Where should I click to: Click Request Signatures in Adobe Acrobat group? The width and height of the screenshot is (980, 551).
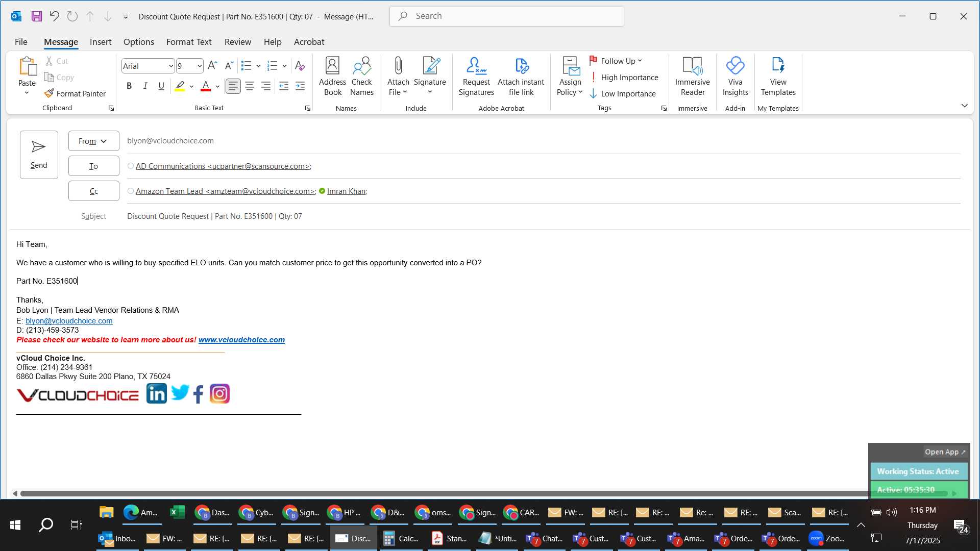coord(476,77)
